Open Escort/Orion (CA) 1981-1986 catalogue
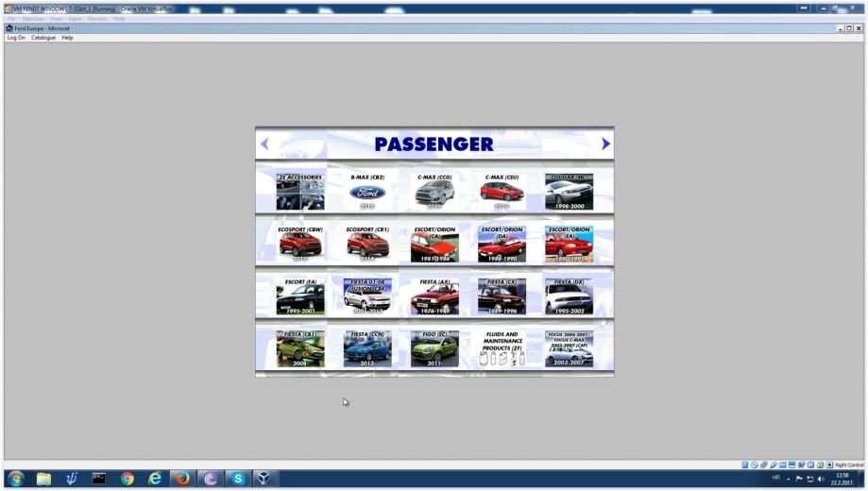 (434, 244)
